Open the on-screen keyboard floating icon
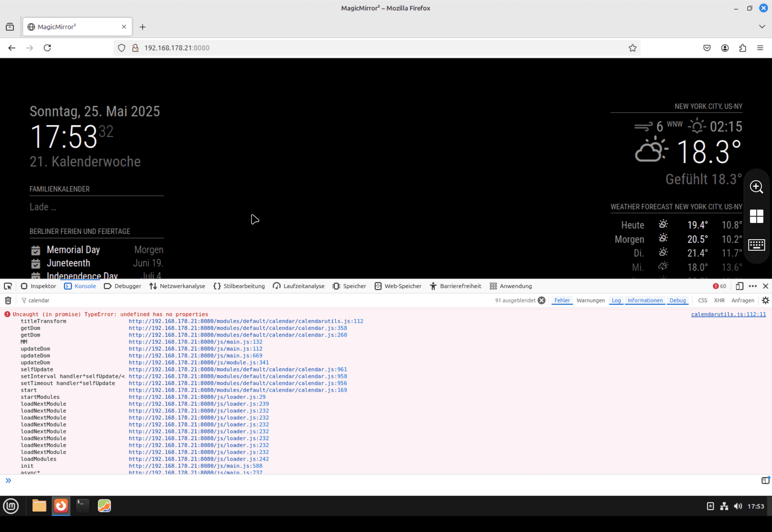 (756, 245)
